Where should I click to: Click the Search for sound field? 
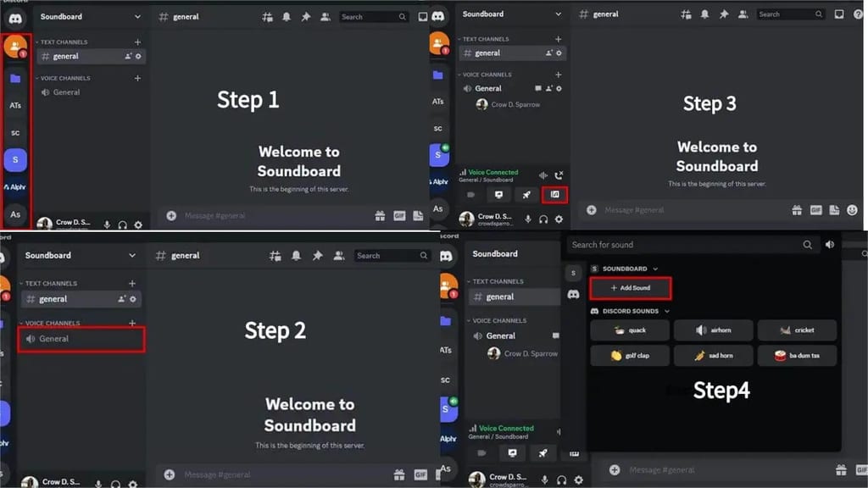pyautogui.click(x=692, y=245)
